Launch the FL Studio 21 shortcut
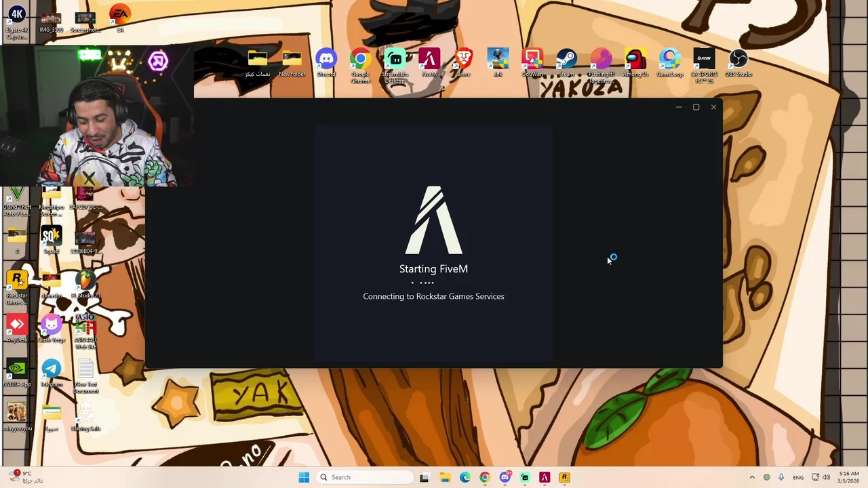The width and height of the screenshot is (868, 488). click(x=85, y=285)
